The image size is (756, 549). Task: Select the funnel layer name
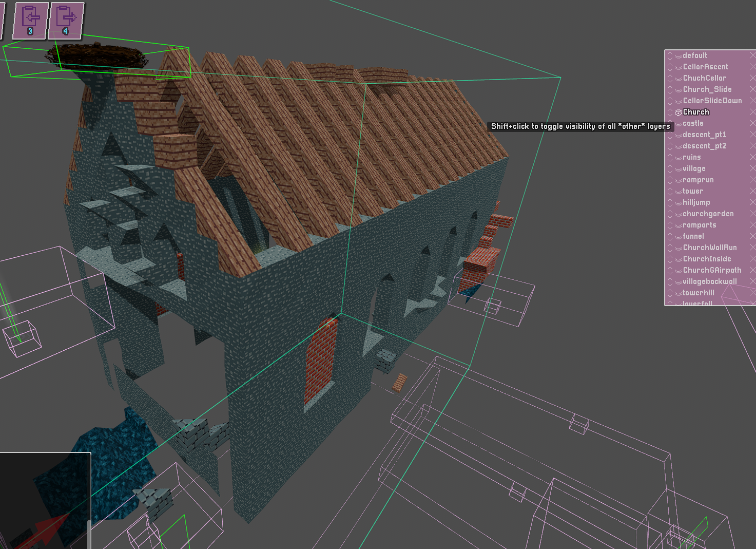[x=693, y=236]
